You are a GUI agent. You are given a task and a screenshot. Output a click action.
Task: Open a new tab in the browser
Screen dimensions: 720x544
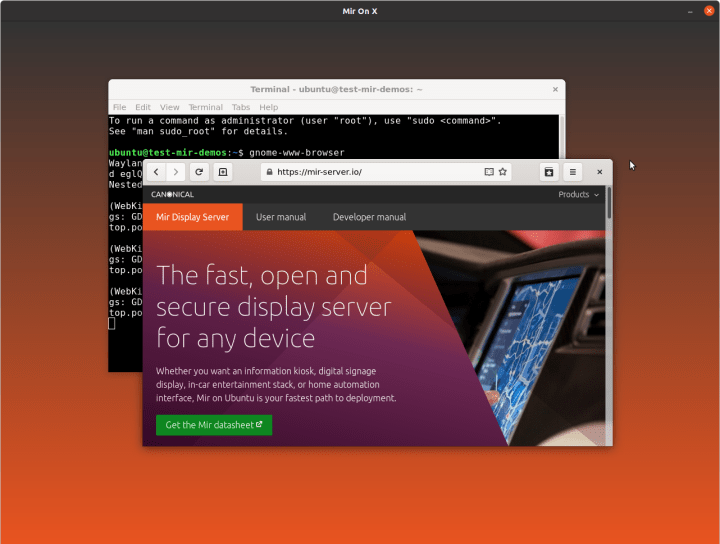click(x=223, y=172)
